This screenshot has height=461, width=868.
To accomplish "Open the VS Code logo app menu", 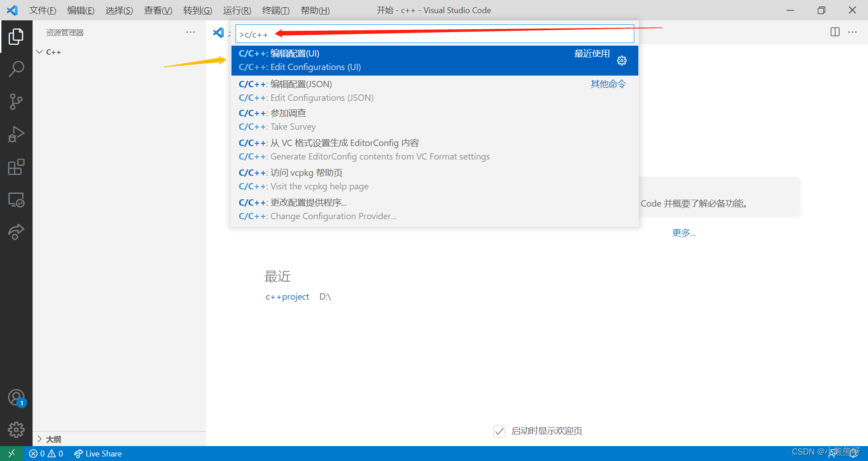I will tap(12, 10).
